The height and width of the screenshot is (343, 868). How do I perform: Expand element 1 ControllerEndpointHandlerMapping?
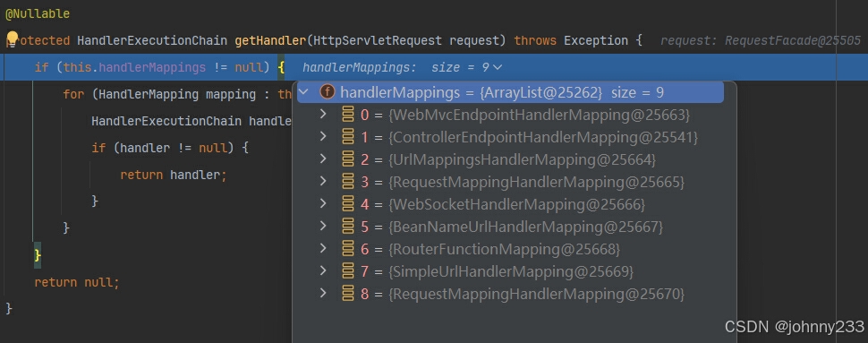323,136
